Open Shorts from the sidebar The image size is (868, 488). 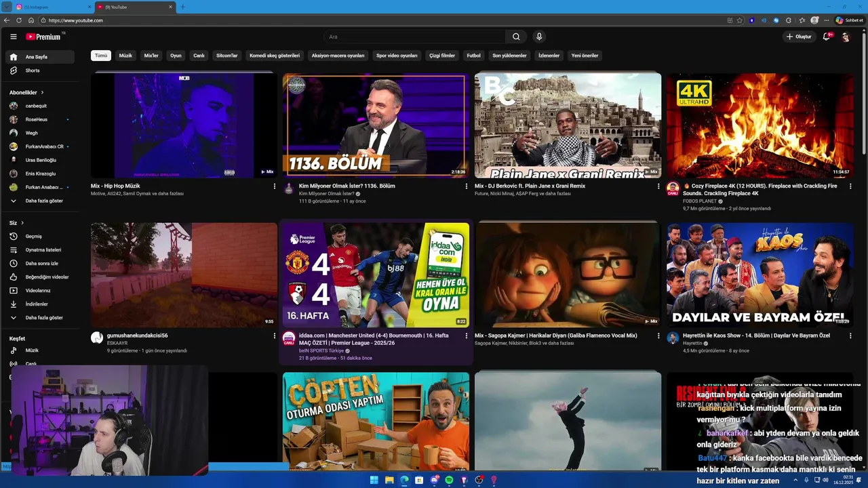click(x=40, y=70)
